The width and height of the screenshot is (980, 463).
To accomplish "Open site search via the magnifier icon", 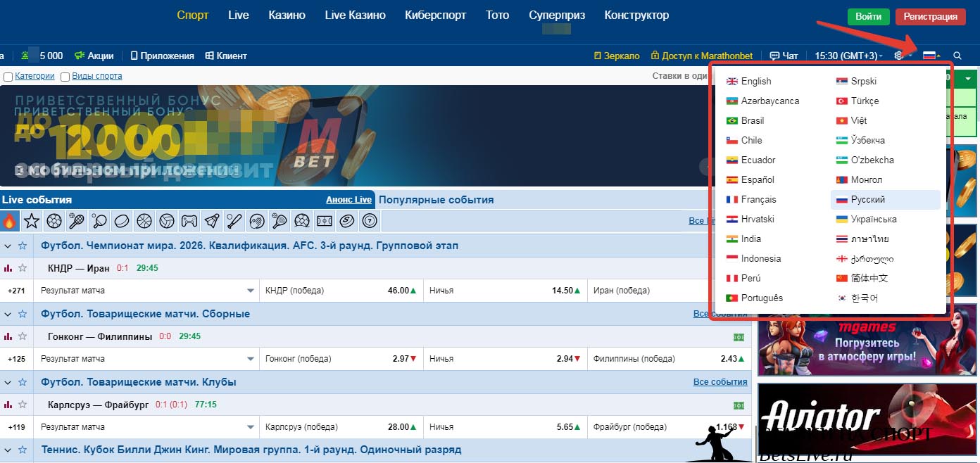I will [x=957, y=56].
